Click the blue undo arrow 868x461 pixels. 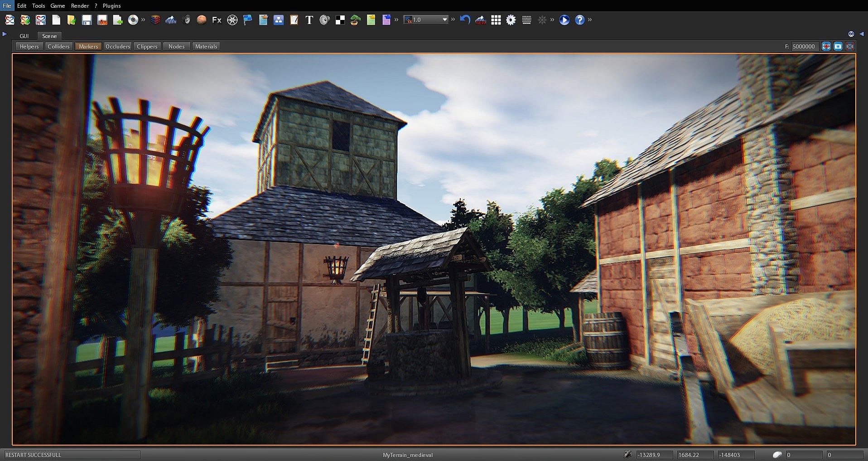tap(465, 20)
